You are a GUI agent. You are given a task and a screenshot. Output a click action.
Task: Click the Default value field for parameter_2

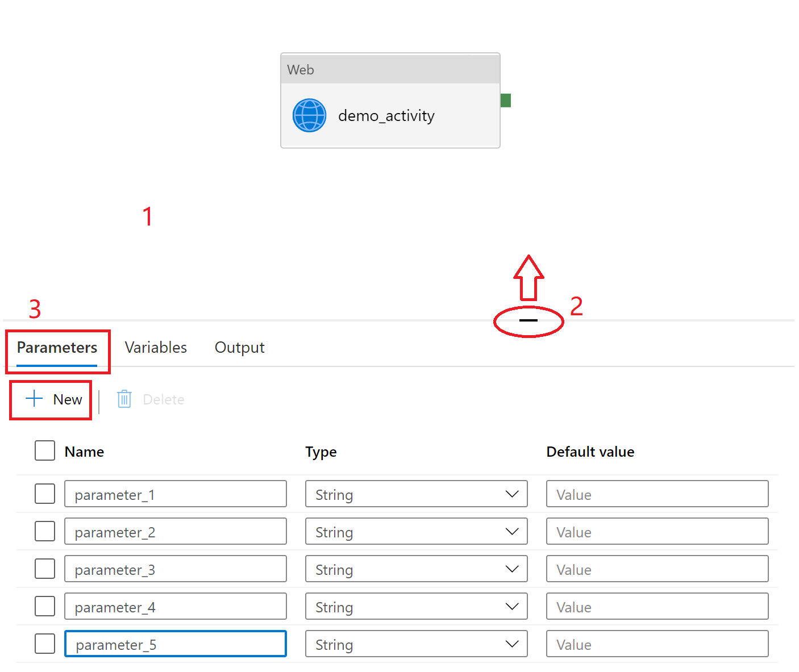(x=656, y=531)
